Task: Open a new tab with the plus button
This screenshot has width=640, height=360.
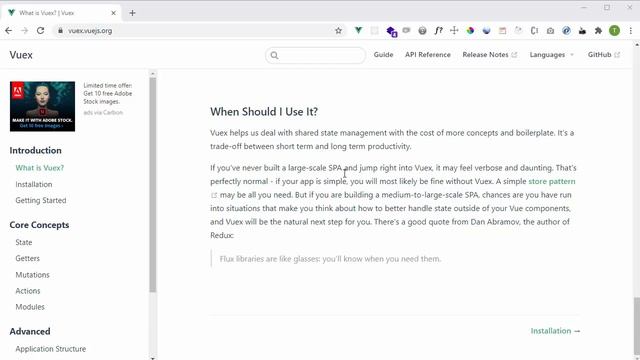Action: tap(132, 13)
